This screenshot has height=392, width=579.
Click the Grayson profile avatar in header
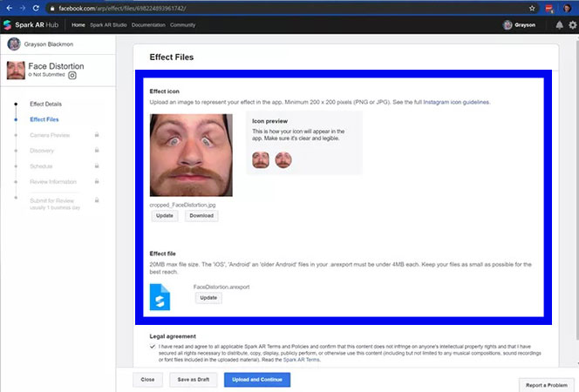pyautogui.click(x=507, y=24)
